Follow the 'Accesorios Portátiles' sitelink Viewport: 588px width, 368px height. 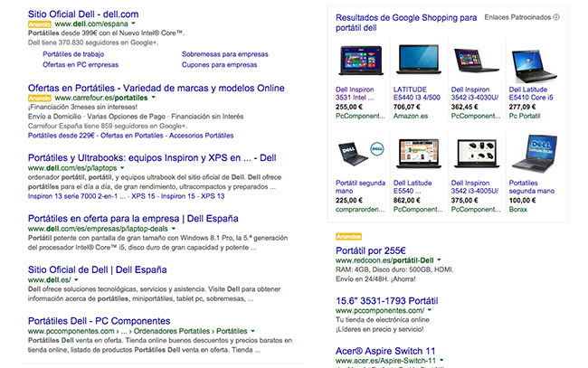[x=202, y=136]
